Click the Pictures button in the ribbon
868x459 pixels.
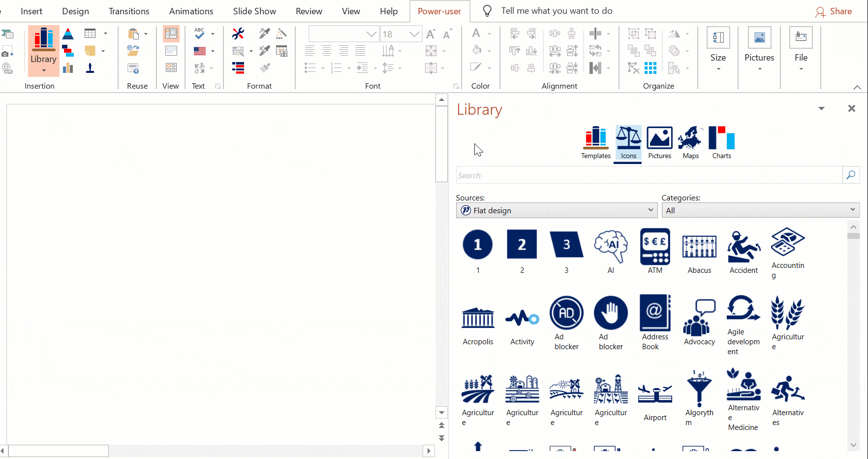pos(759,50)
